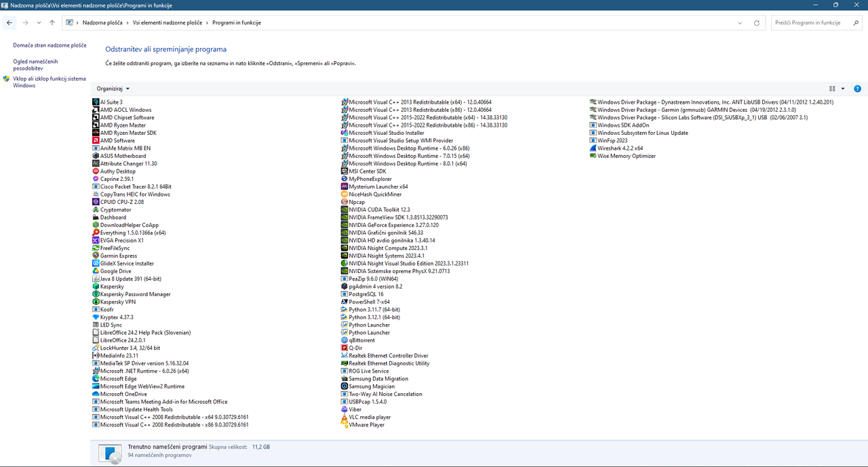This screenshot has height=467, width=868.
Task: Select Authy Desktop icon
Action: 95,171
